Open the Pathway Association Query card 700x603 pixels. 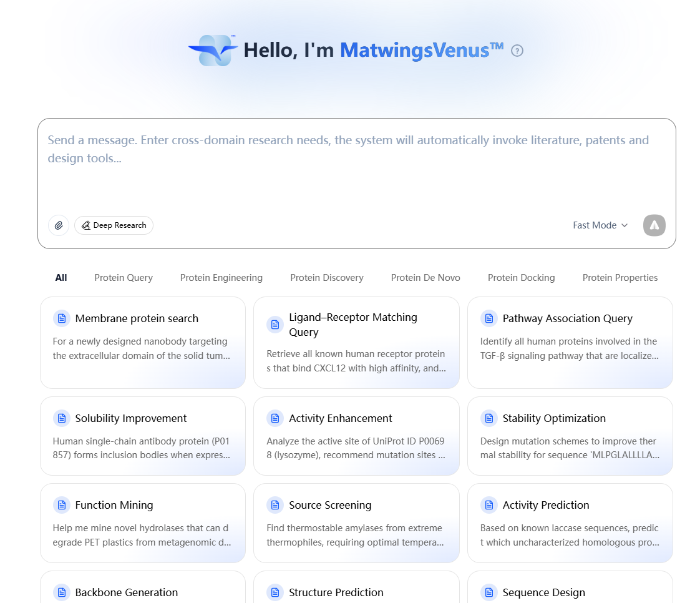[570, 343]
